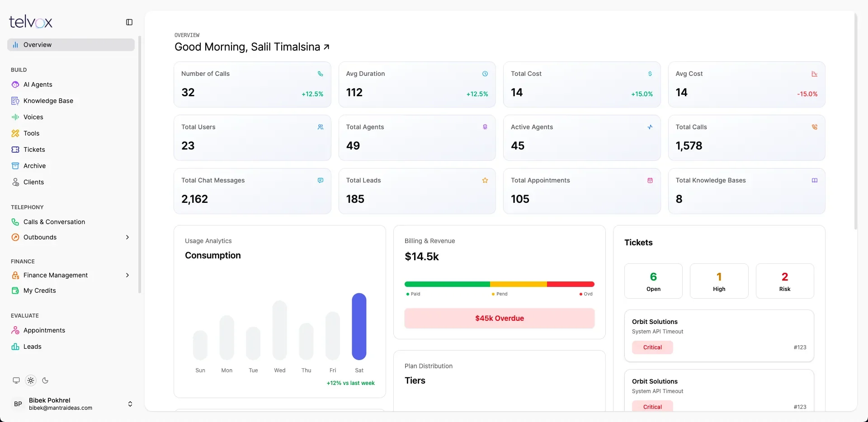Viewport: 868px width, 422px height.
Task: Open Leads in the sidebar
Action: (x=71, y=347)
